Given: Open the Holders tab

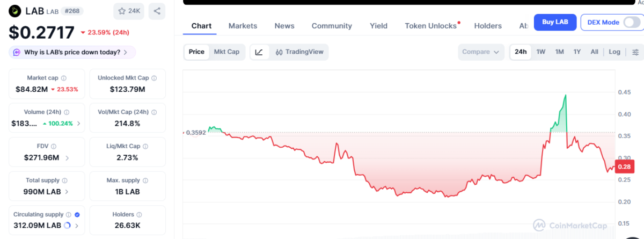Looking at the screenshot, I should [x=488, y=26].
